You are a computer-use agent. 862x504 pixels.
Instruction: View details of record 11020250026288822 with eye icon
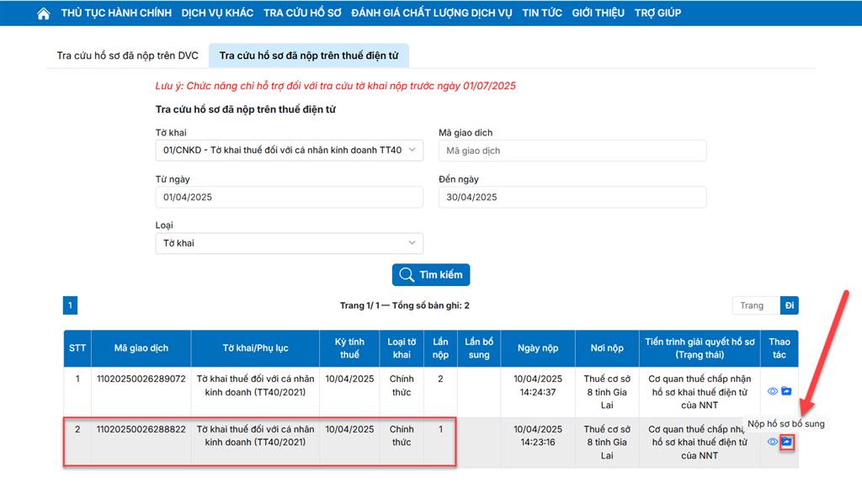point(773,442)
